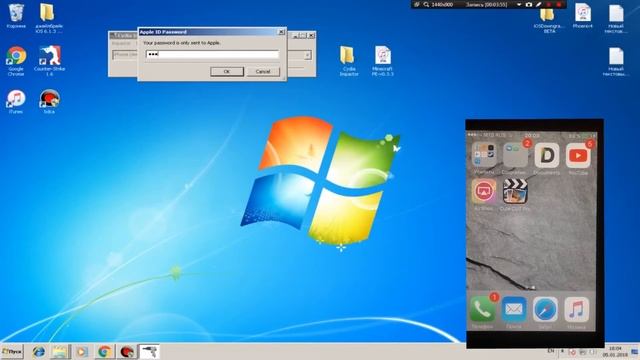Open the first app folder on the phone
Viewport: 640px width, 360px height.
(484, 155)
